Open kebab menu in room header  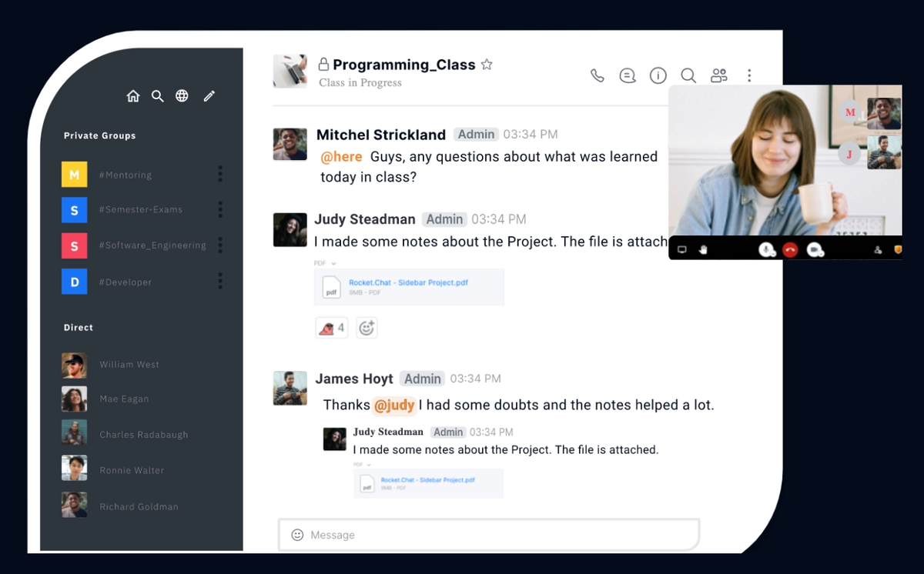point(749,75)
